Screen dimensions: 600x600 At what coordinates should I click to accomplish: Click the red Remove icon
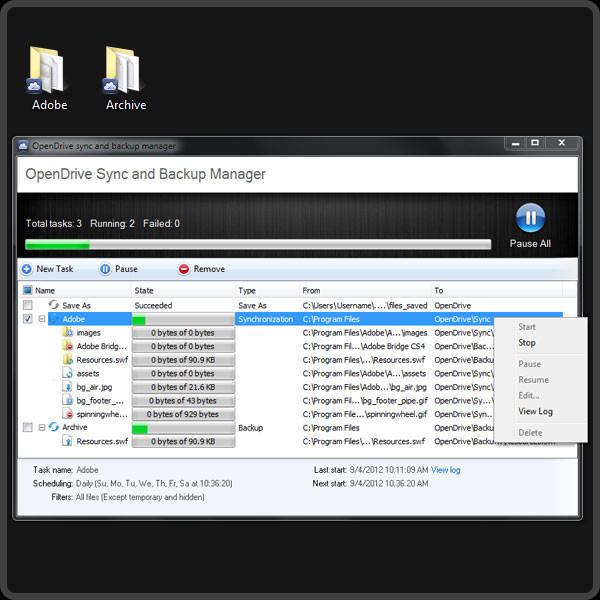click(184, 269)
